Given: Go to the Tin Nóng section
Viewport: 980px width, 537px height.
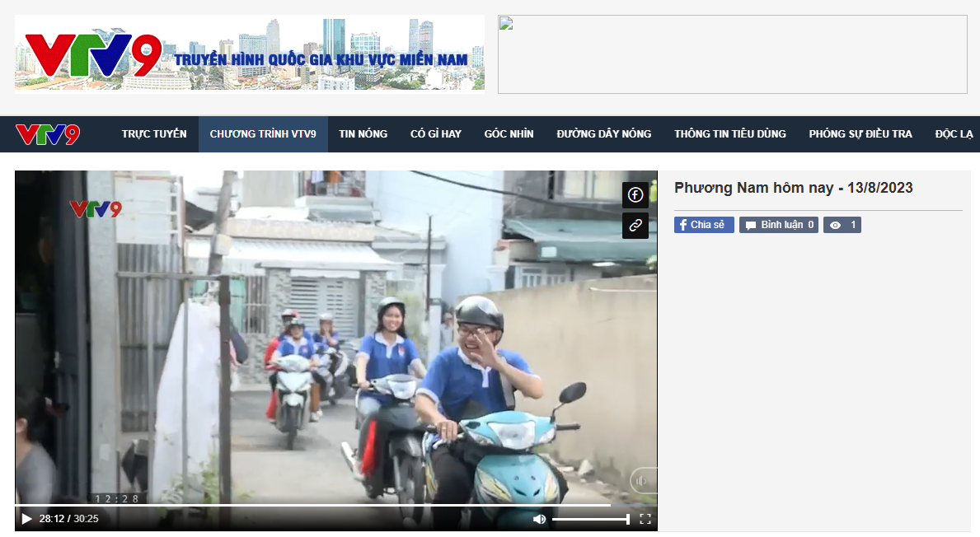Looking at the screenshot, I should click(x=363, y=134).
